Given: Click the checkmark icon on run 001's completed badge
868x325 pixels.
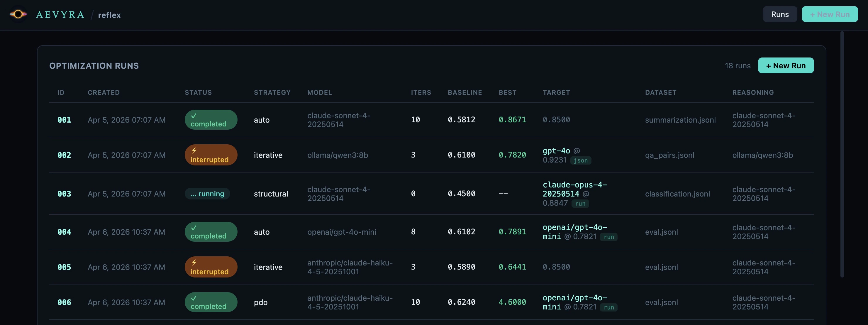Looking at the screenshot, I should click(194, 115).
